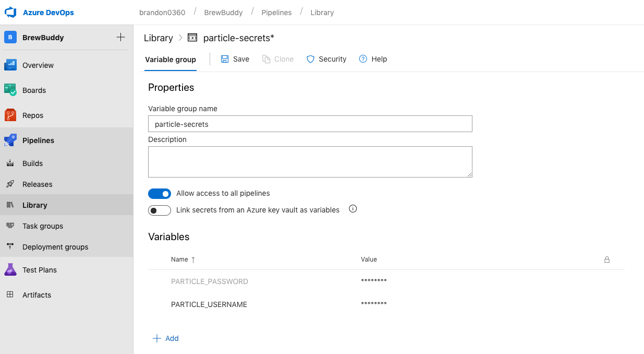This screenshot has width=644, height=354.
Task: Click the Library breadcrumb in top bar
Action: click(x=322, y=13)
